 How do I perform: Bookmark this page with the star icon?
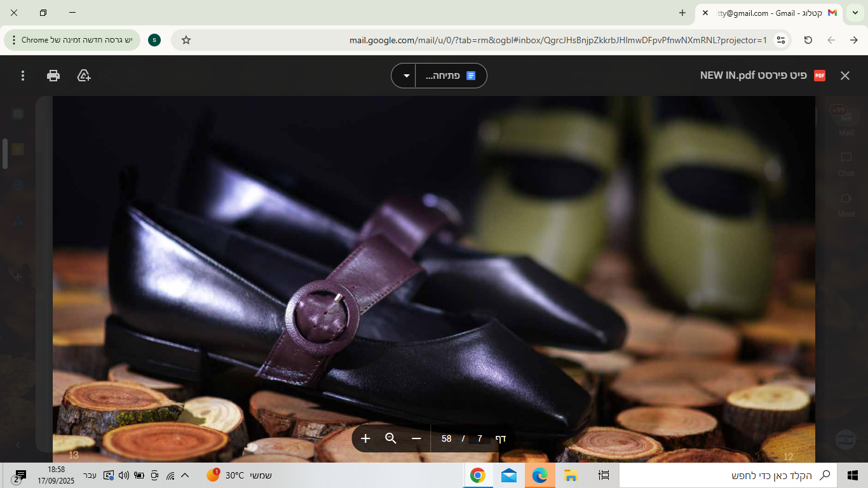[186, 40]
